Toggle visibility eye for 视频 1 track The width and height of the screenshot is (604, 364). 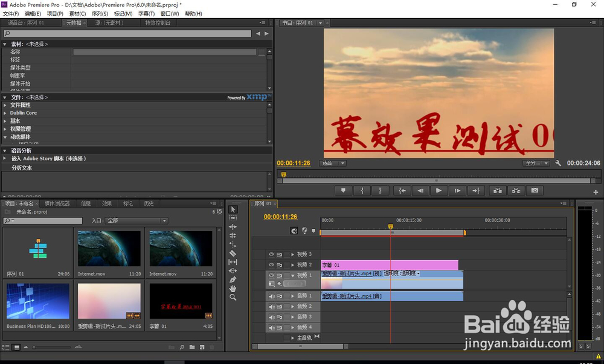271,275
